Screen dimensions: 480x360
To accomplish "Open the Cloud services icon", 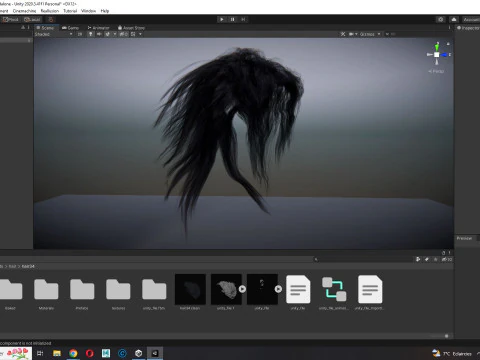I will [x=454, y=20].
